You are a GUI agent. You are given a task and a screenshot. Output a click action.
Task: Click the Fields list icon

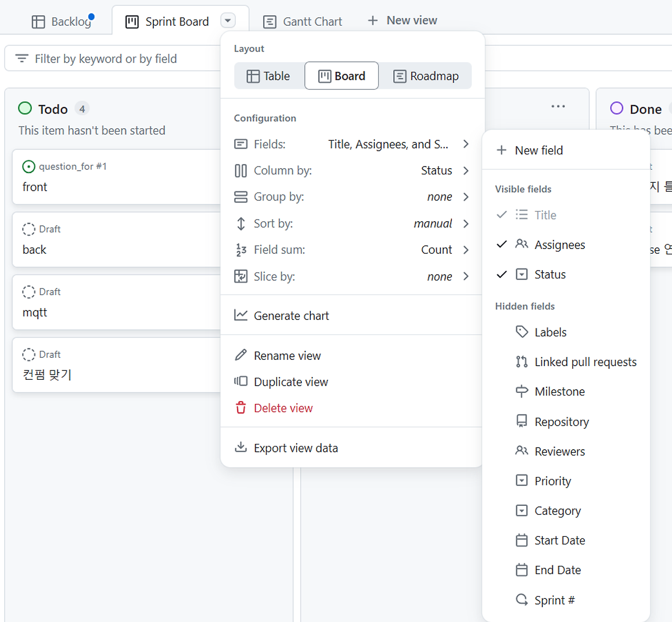241,144
